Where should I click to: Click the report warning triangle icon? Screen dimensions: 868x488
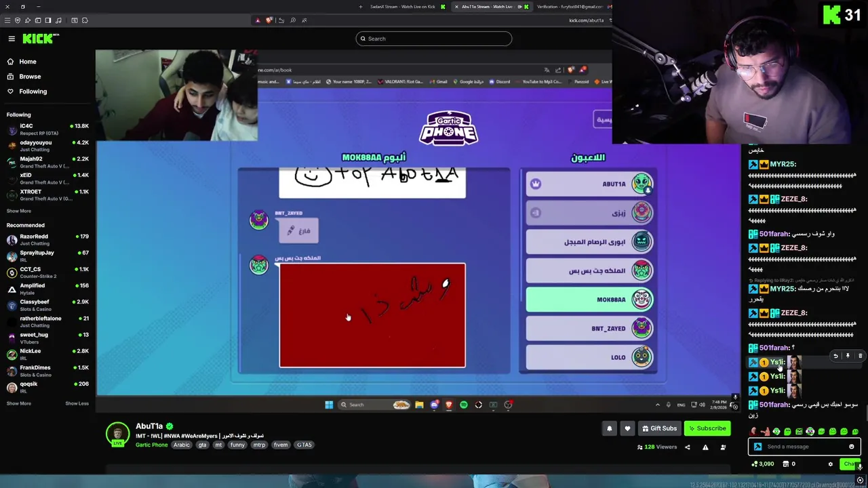(x=705, y=447)
